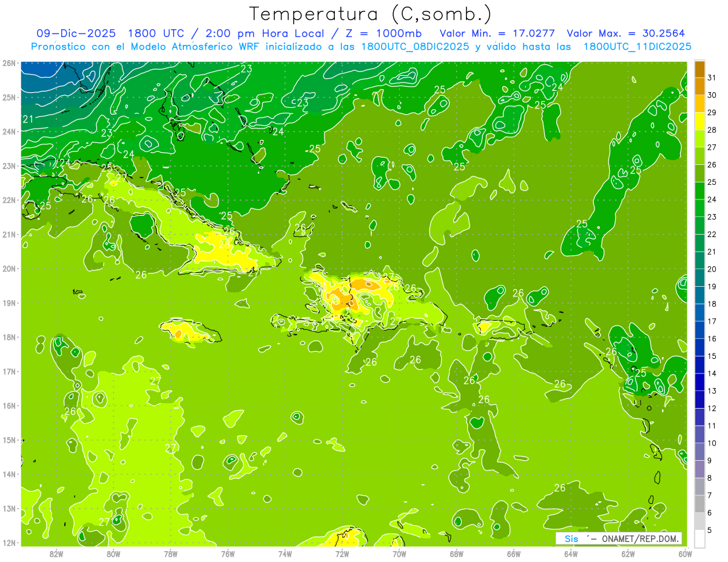
Task: Click the 25N latitude axis label
Action: pos(9,97)
